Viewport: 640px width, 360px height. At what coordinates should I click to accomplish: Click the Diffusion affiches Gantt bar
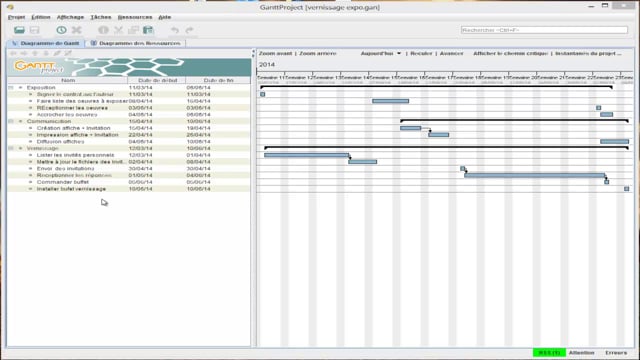pos(614,142)
